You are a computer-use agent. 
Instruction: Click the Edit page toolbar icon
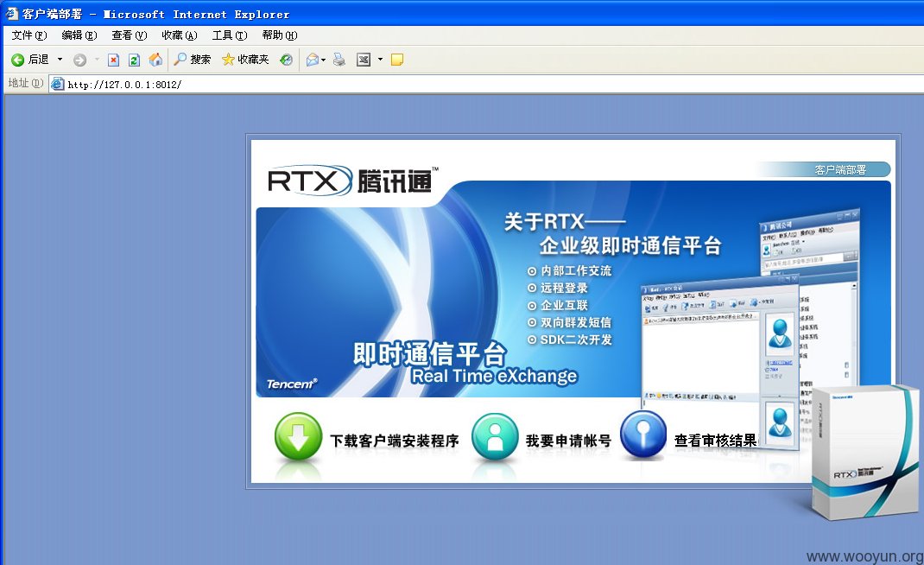pos(364,60)
